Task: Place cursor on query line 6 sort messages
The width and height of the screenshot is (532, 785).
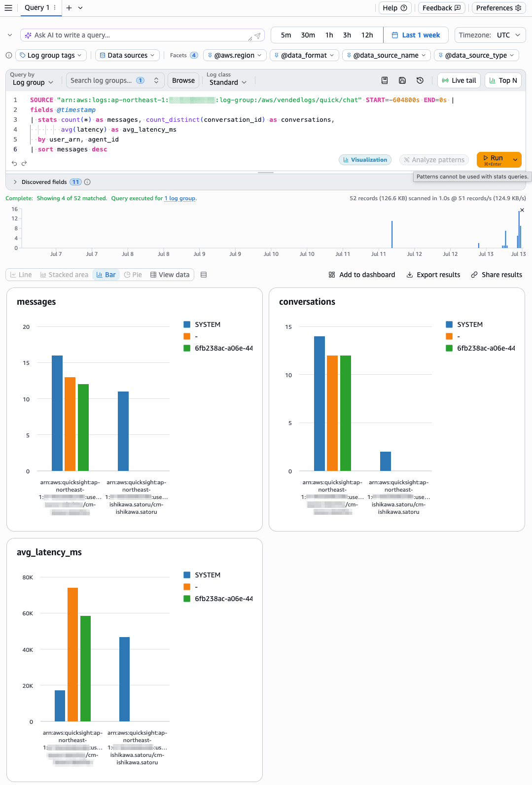Action: coord(72,149)
